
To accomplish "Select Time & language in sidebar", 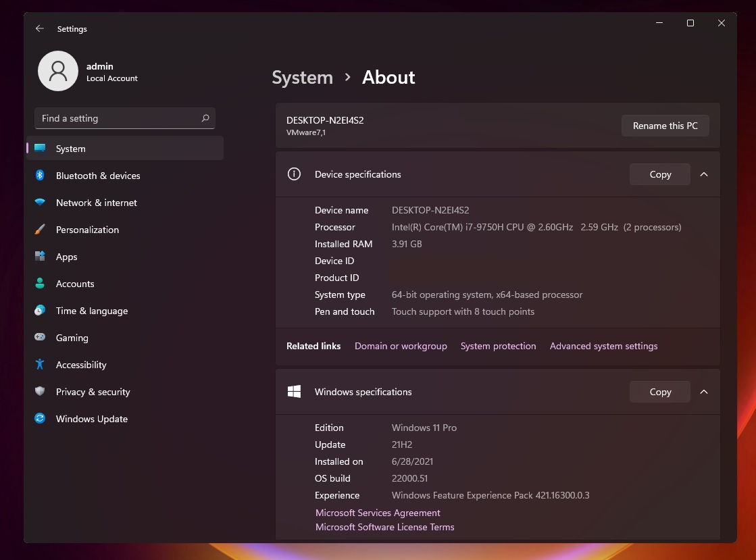I will (91, 311).
